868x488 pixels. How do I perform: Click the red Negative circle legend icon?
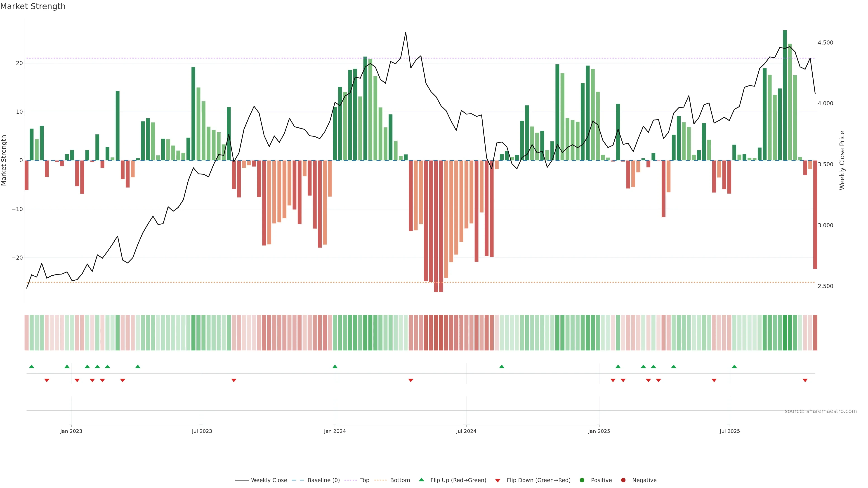(x=623, y=480)
